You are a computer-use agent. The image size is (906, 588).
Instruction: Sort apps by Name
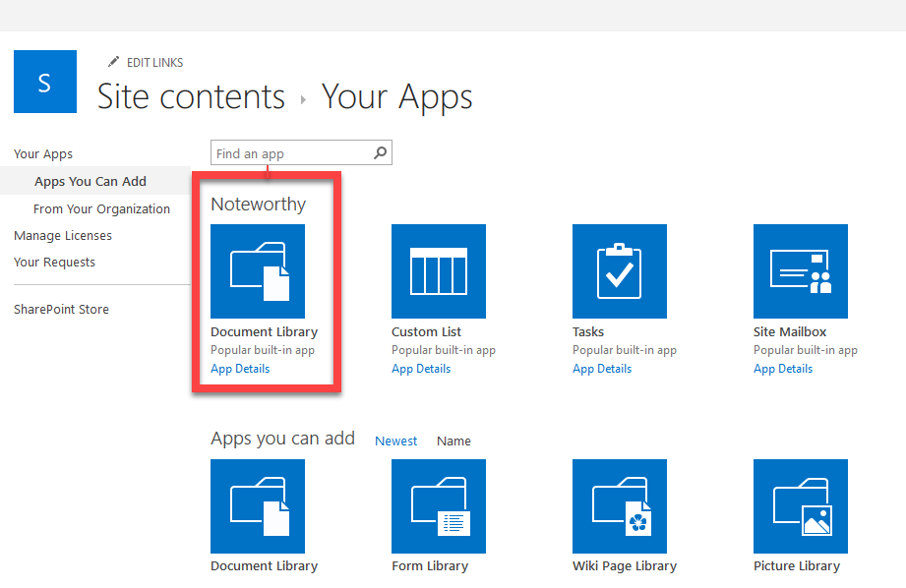[x=453, y=441]
